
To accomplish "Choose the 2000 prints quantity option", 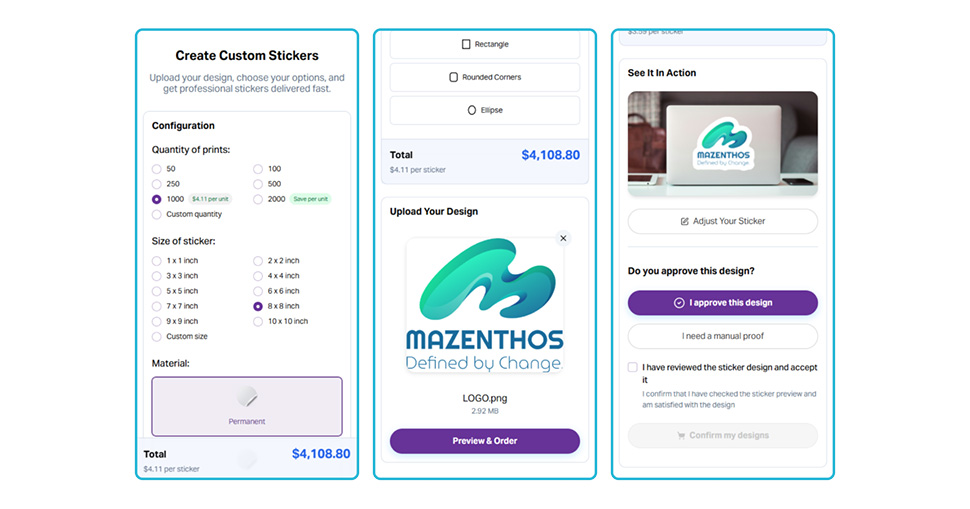I will [258, 199].
